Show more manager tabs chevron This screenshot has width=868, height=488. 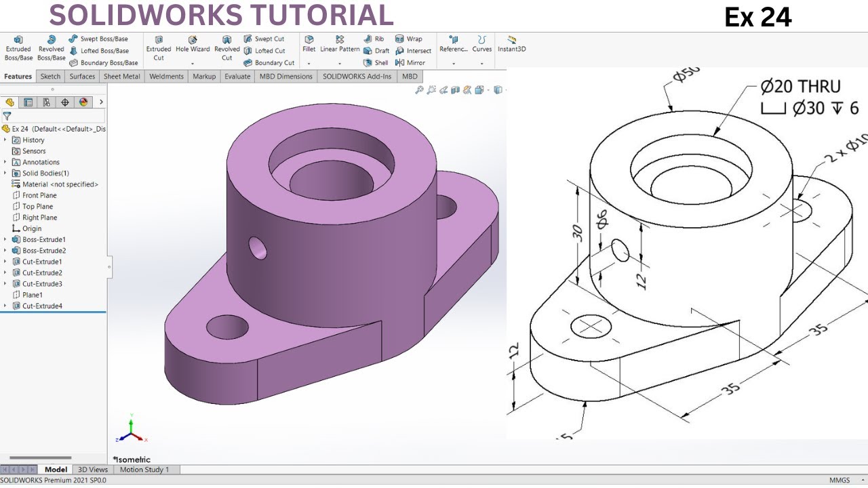101,102
